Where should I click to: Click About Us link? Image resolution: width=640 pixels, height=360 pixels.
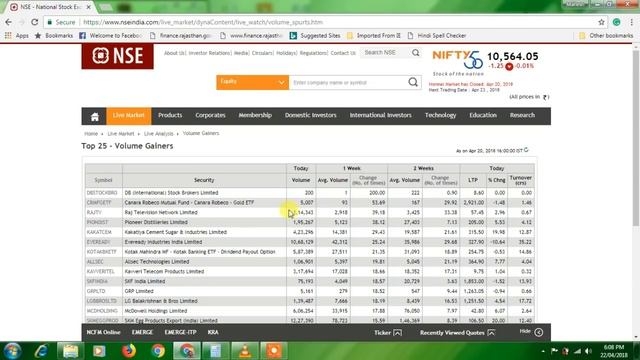[x=174, y=53]
